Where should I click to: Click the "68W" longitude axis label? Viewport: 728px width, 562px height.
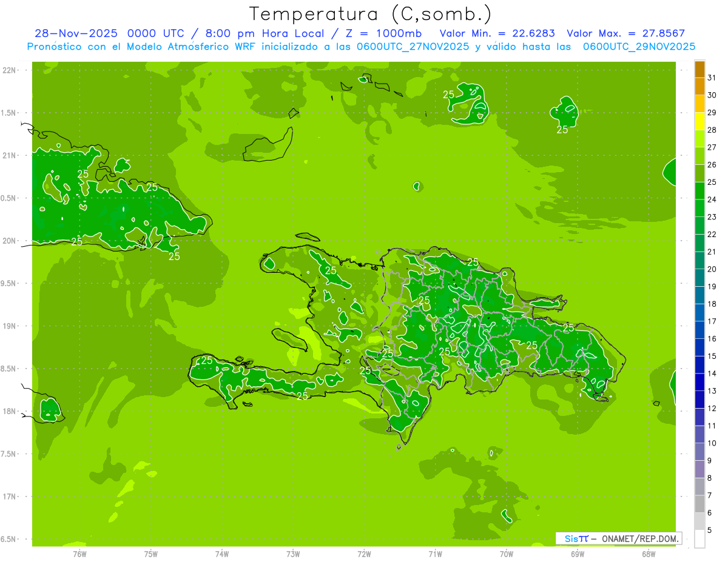tap(649, 554)
